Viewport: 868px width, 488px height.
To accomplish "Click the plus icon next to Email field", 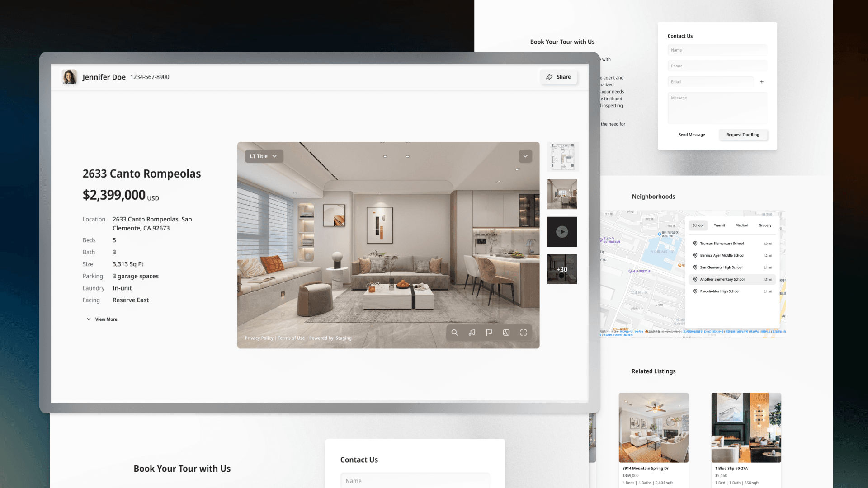I will click(x=762, y=82).
